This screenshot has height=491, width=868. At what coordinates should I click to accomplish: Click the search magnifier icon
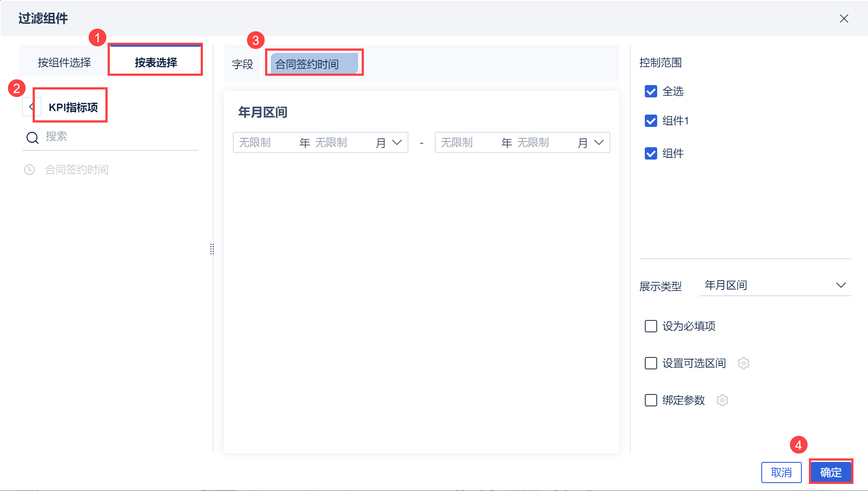(32, 138)
